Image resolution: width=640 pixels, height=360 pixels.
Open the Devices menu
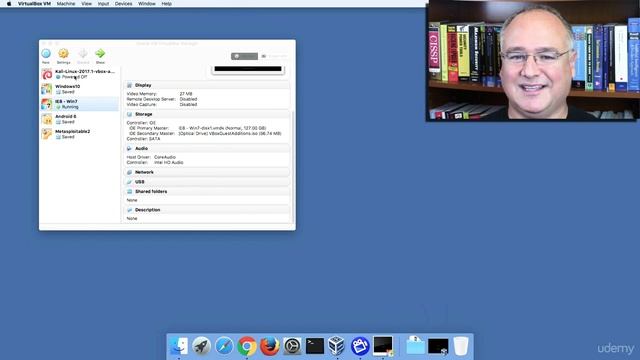[x=123, y=4]
